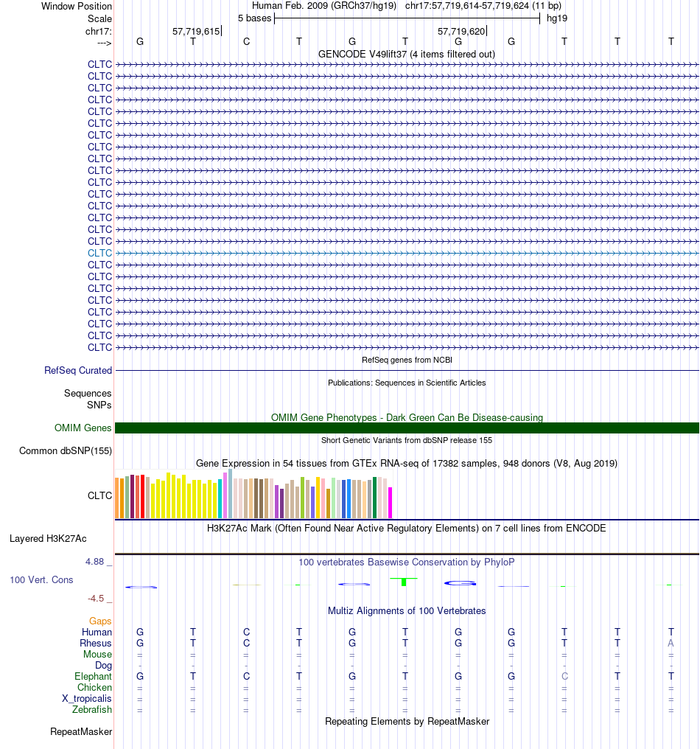Select the X_tropicalis species label
This screenshot has height=749, width=700.
[x=86, y=698]
